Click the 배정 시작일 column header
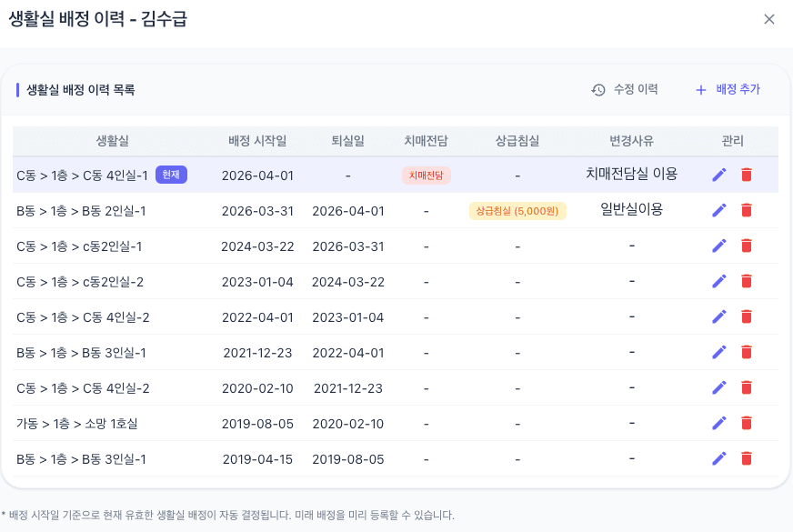This screenshot has width=793, height=532. click(257, 141)
